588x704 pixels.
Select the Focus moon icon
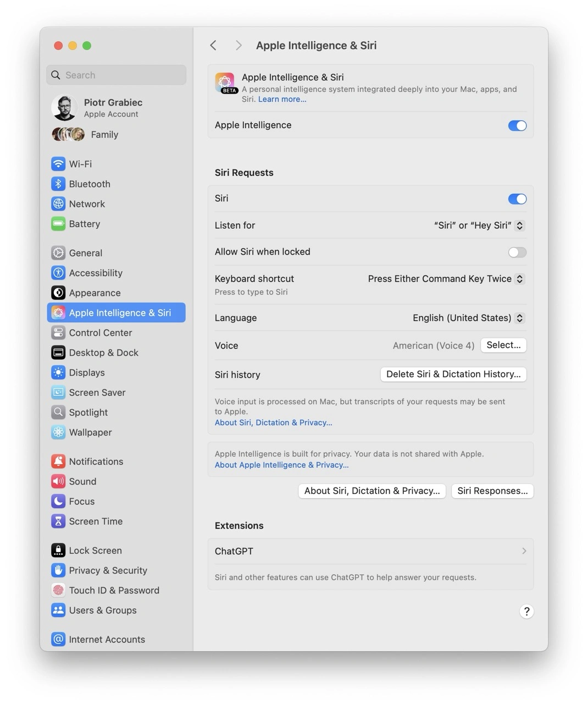point(58,501)
